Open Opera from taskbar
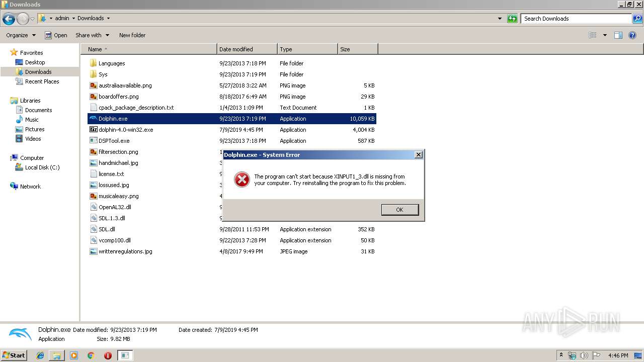 108,355
